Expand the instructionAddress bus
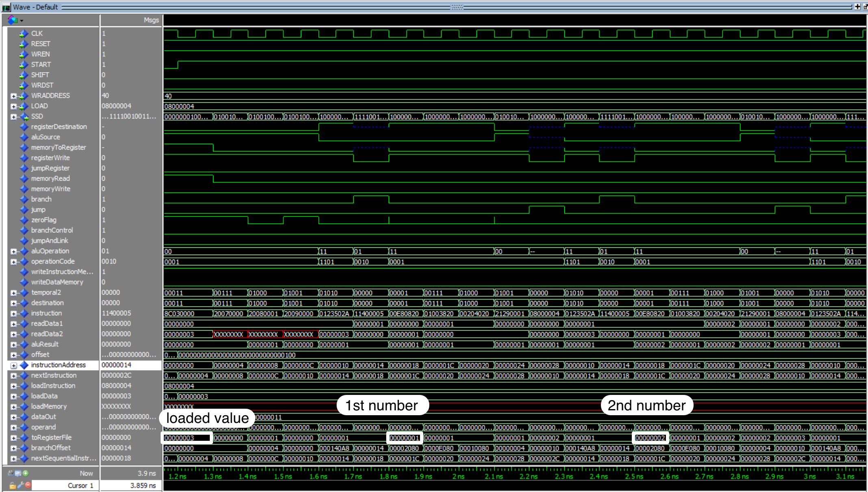Image resolution: width=868 pixels, height=492 pixels. pos(13,365)
